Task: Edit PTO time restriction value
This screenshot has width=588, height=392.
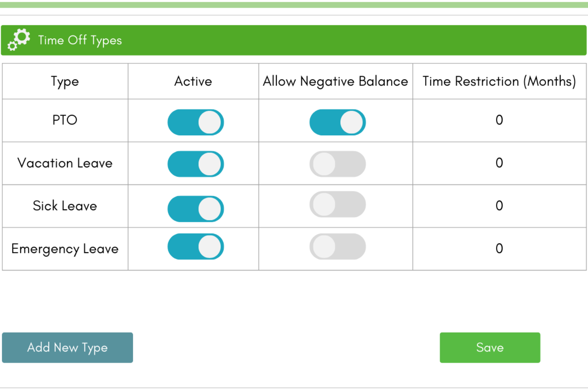Action: pos(499,120)
